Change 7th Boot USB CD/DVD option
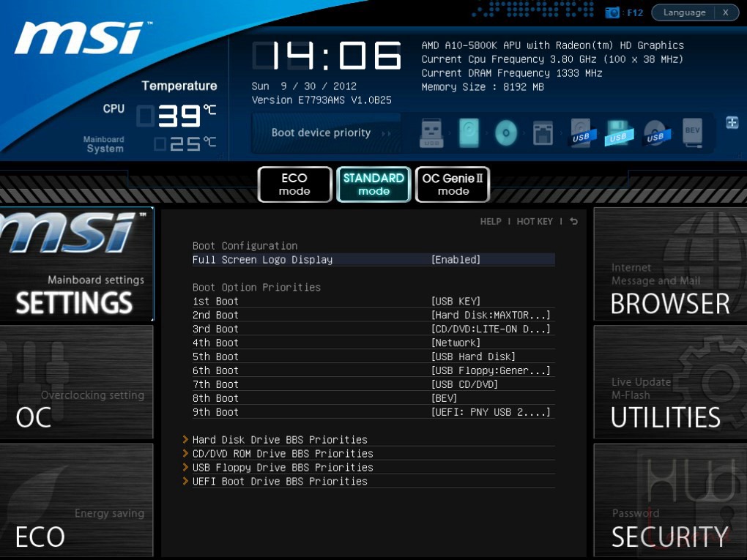This screenshot has height=560, width=747. click(464, 384)
